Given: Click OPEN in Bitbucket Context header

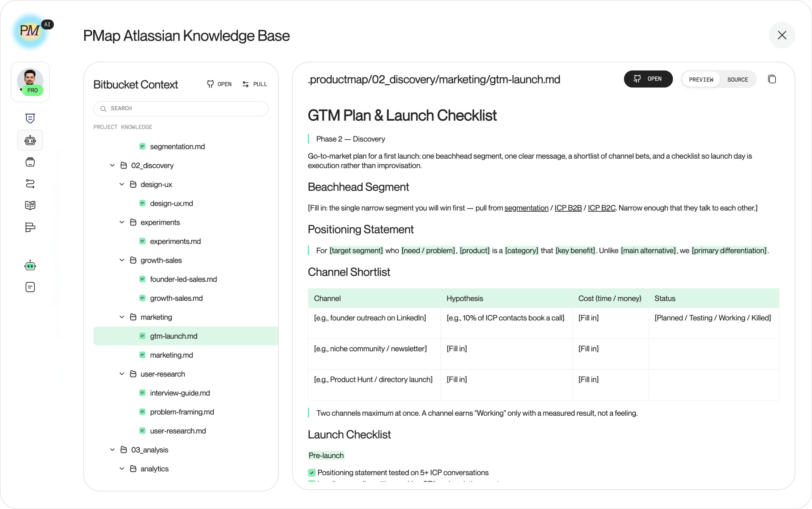Looking at the screenshot, I should click(219, 84).
